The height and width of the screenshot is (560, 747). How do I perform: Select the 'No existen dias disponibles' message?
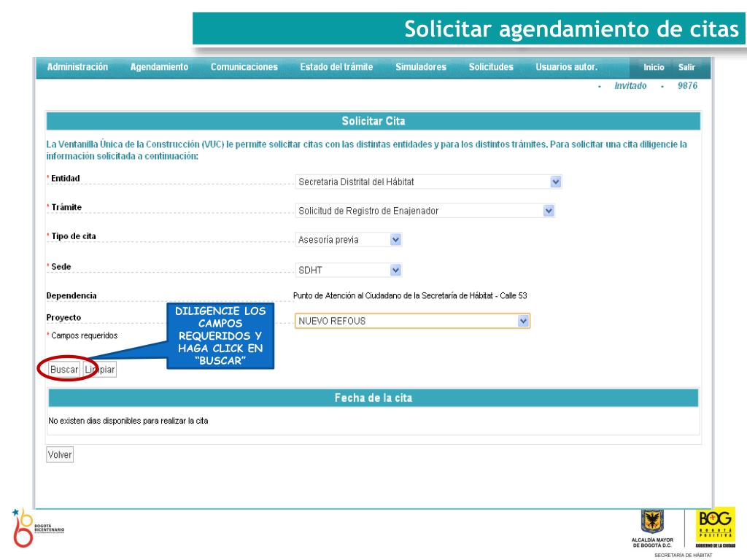click(128, 421)
